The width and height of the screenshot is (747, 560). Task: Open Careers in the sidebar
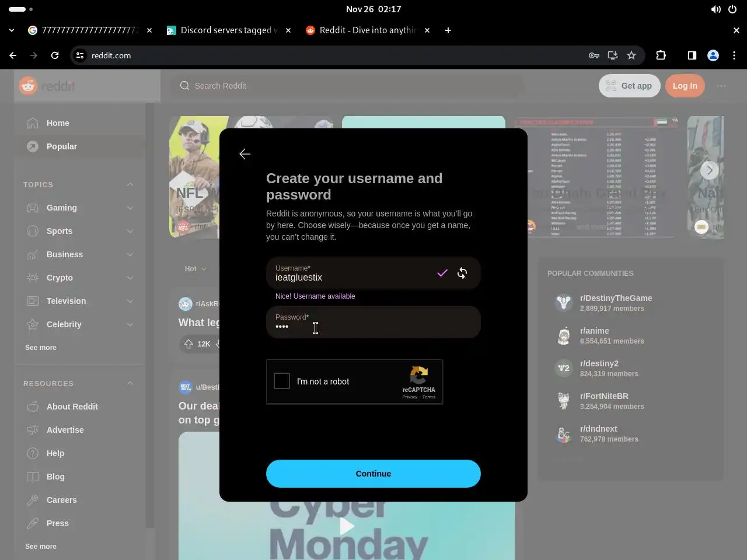79,500
